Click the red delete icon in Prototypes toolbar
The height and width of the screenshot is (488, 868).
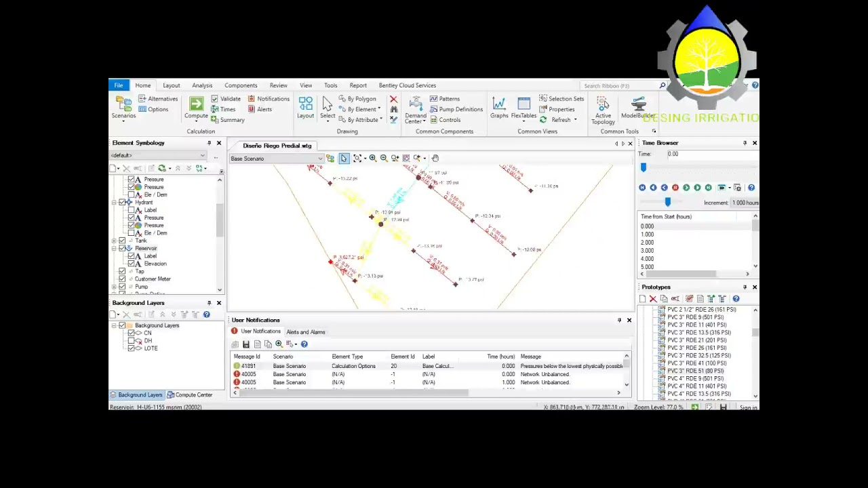point(653,298)
